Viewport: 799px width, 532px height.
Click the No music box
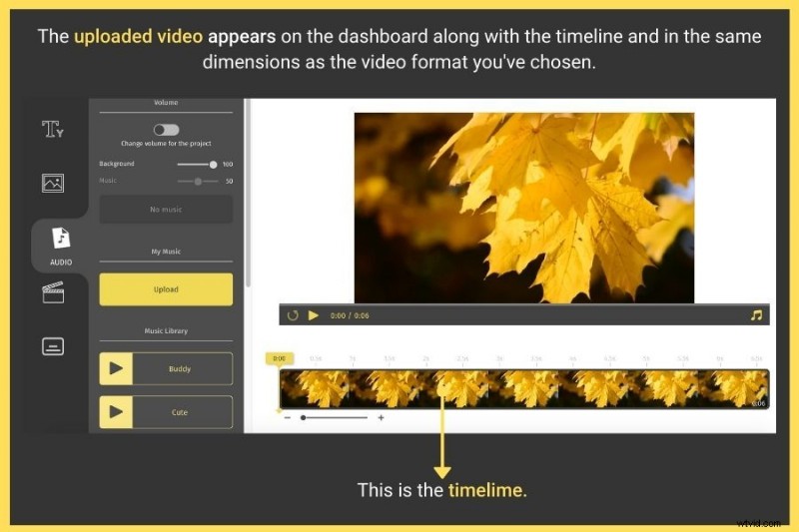pos(166,210)
